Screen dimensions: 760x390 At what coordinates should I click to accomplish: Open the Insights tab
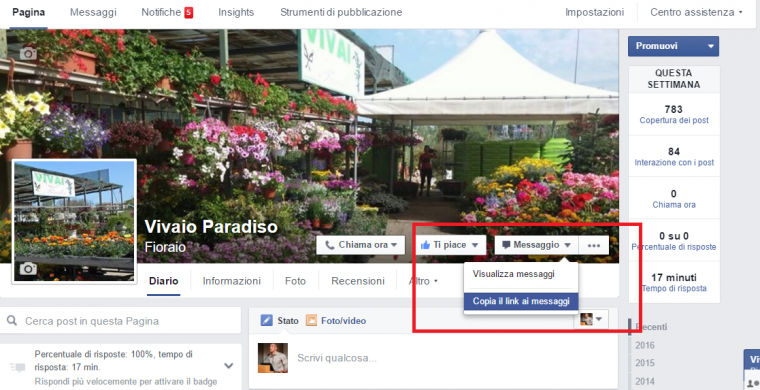(x=236, y=13)
